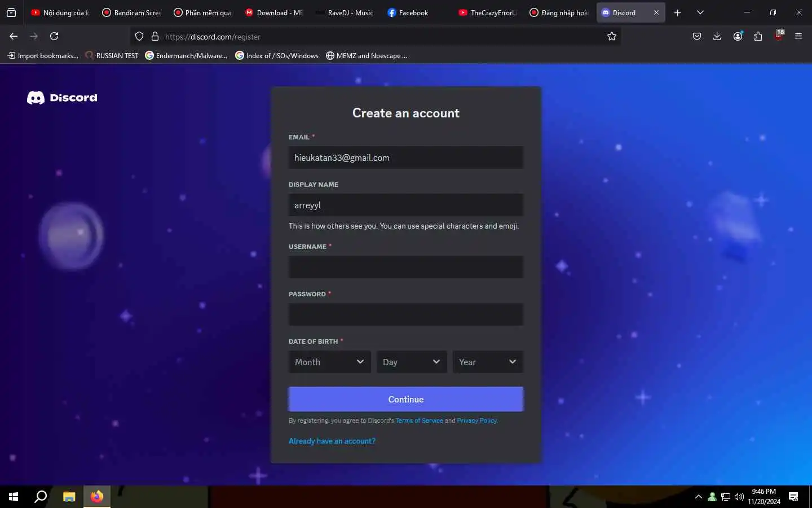Viewport: 812px width, 508px height.
Task: Open the Import bookmarks bookmark
Action: click(x=43, y=55)
